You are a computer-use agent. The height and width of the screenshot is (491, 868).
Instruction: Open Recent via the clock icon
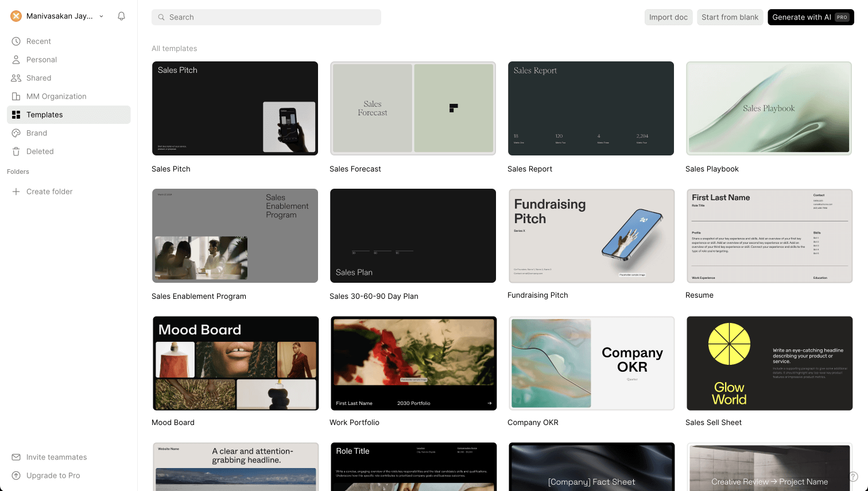(16, 41)
